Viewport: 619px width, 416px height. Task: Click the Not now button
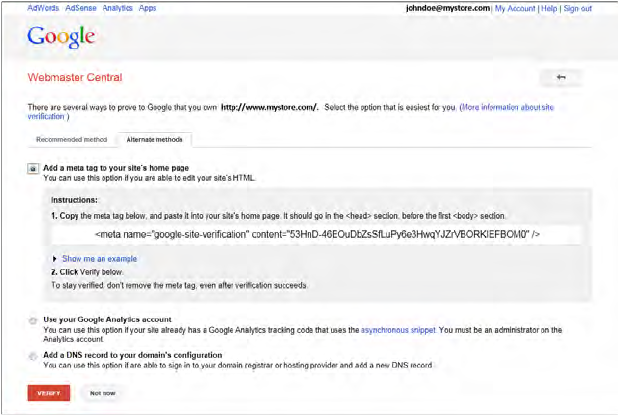[103, 393]
